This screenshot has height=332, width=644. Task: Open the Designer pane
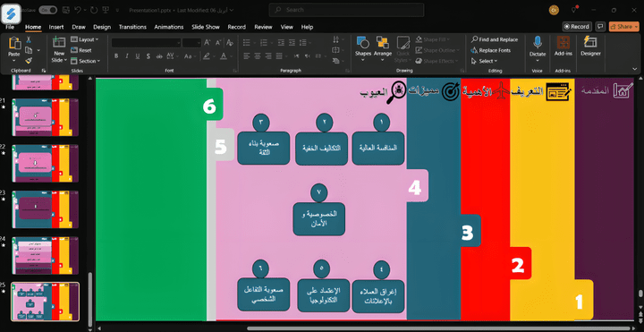coord(590,46)
